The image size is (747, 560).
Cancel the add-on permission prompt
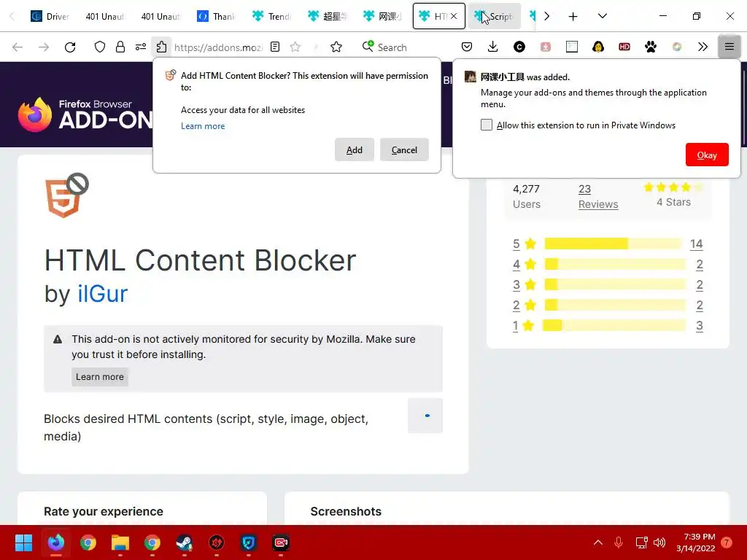[x=404, y=150]
